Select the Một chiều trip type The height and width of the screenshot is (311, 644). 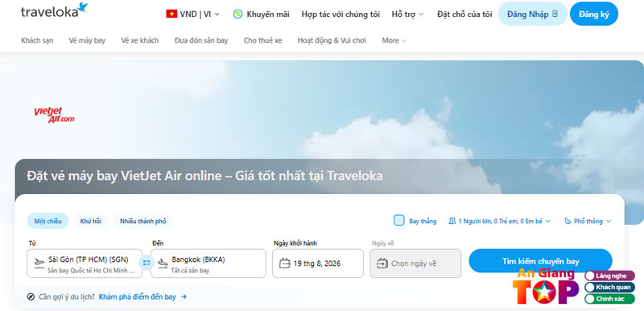pos(48,221)
